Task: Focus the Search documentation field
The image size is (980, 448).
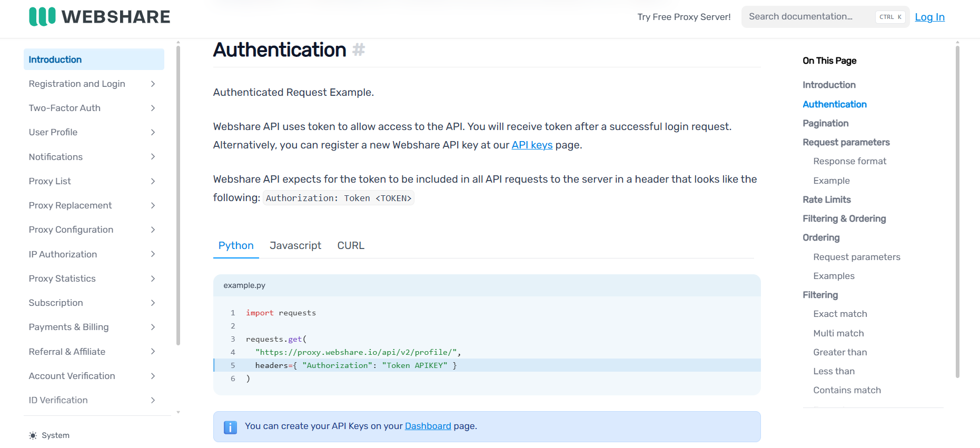Action: tap(806, 17)
